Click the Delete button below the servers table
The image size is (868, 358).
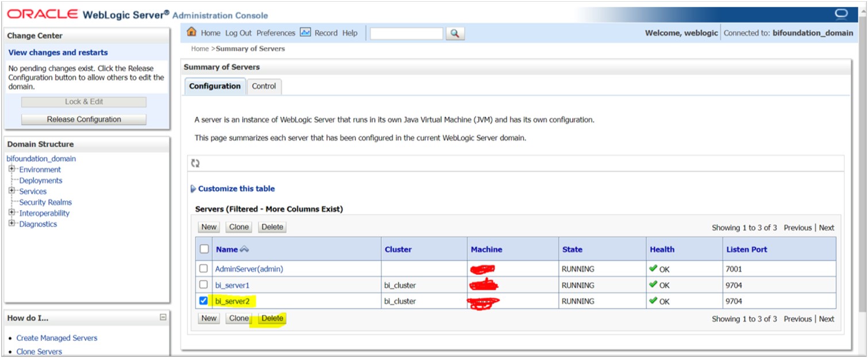pyautogui.click(x=272, y=318)
